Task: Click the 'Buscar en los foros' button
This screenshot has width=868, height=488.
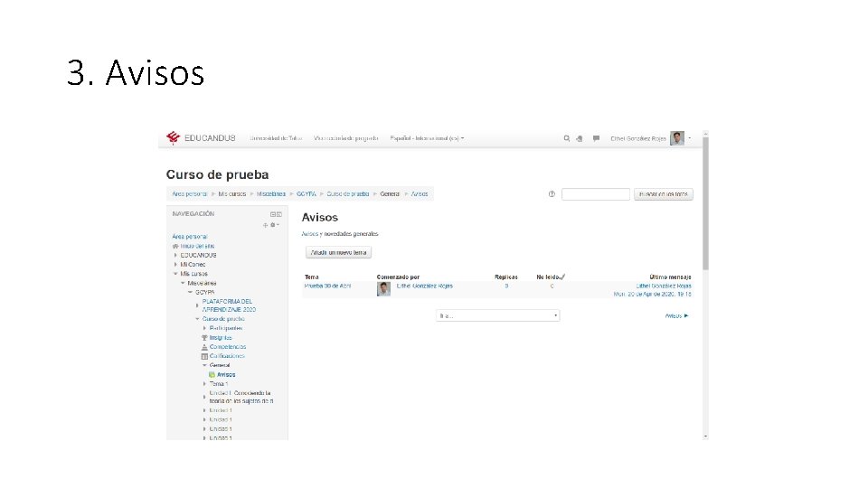Action: pos(663,194)
